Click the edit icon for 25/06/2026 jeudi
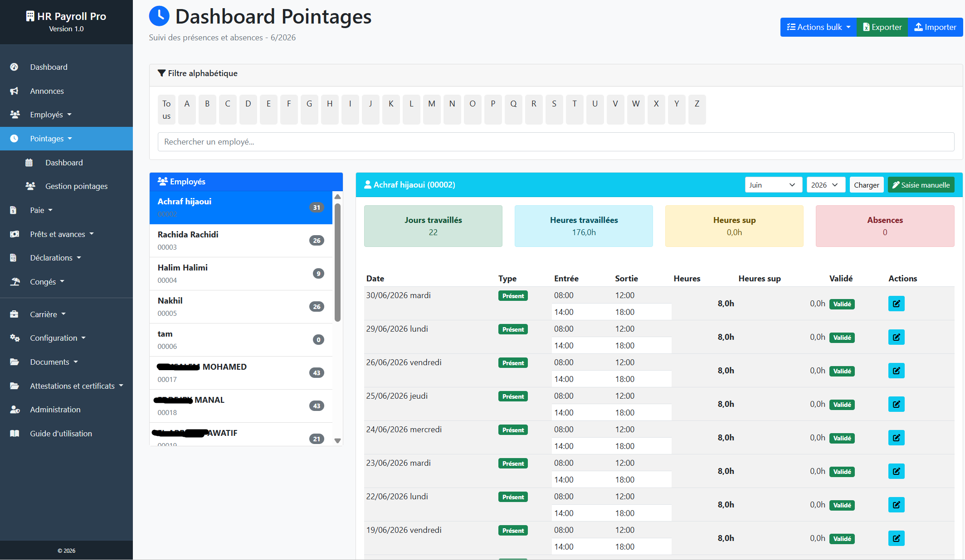965x560 pixels. 896,404
